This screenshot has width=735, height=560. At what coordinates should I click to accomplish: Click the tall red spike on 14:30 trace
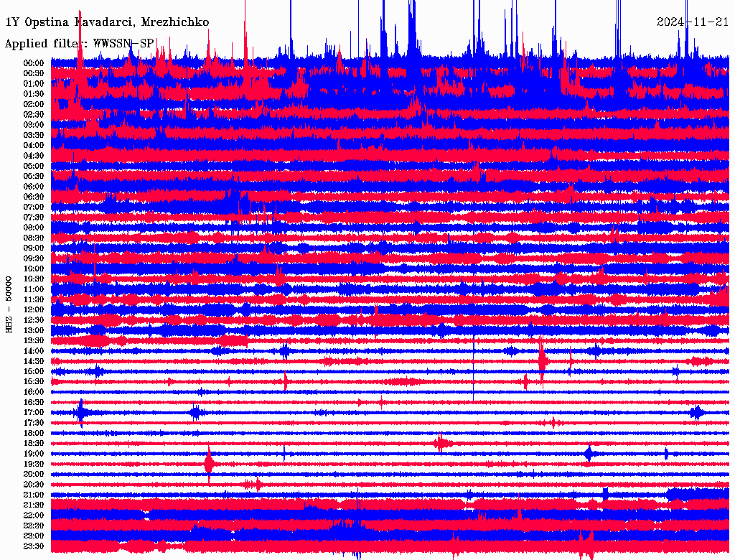pyautogui.click(x=542, y=358)
